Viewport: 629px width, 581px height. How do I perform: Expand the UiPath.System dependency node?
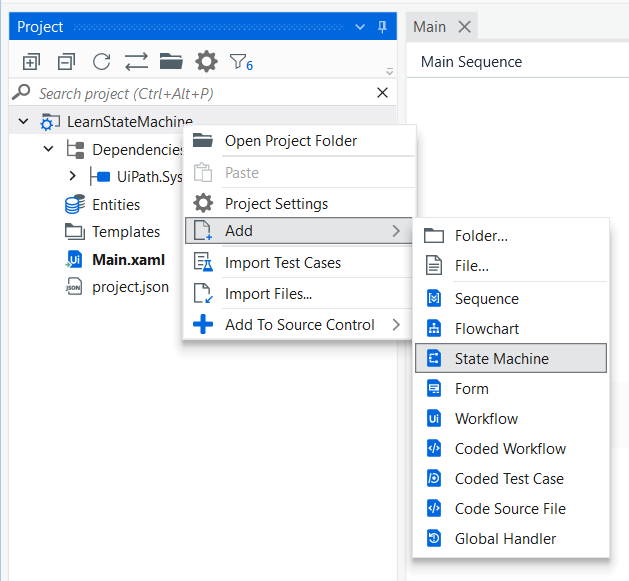pyautogui.click(x=73, y=176)
